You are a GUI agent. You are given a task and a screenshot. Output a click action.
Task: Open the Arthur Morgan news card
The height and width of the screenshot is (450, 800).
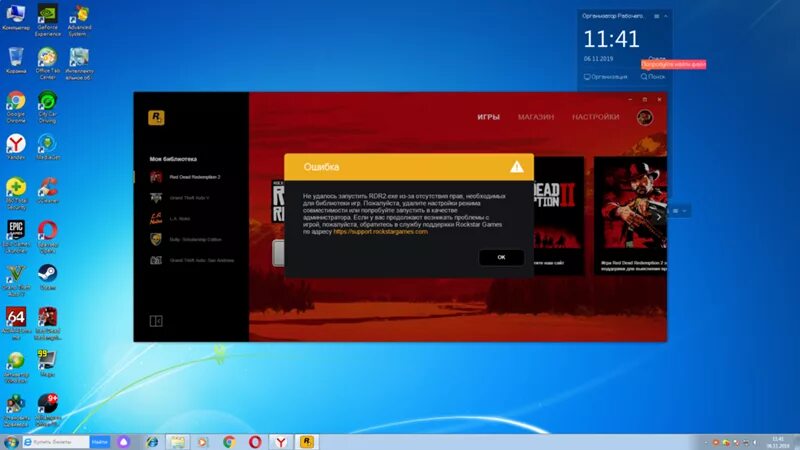pos(630,216)
